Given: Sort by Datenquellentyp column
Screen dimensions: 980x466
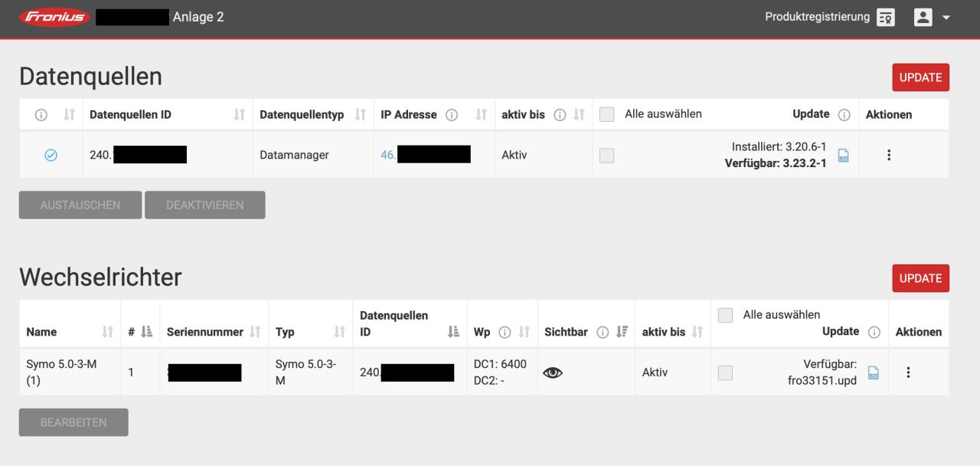Looking at the screenshot, I should [360, 115].
